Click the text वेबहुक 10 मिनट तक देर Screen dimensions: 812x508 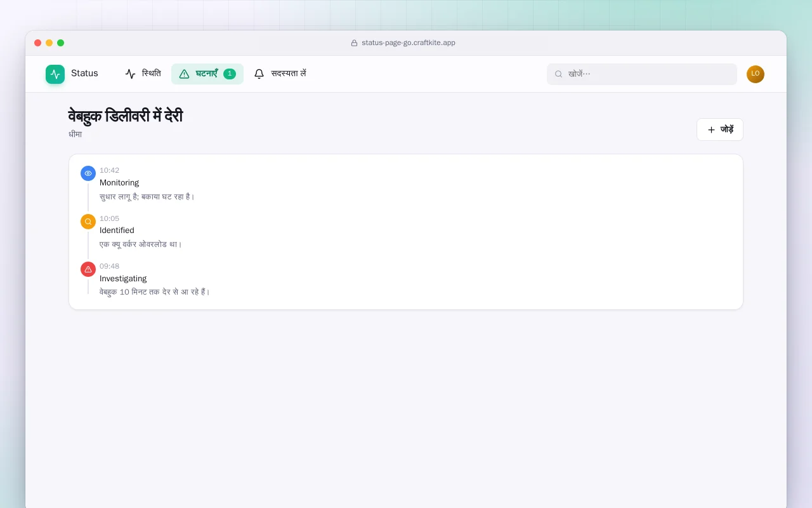click(x=136, y=292)
